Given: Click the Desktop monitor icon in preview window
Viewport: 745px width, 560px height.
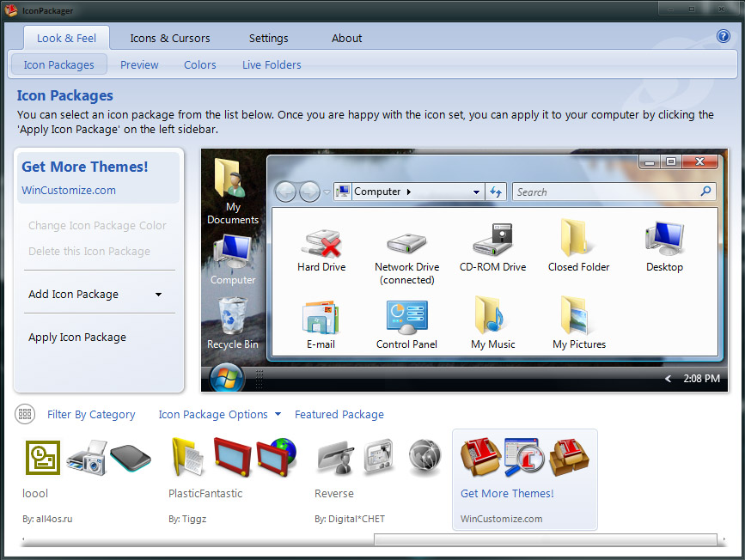Looking at the screenshot, I should click(x=664, y=239).
